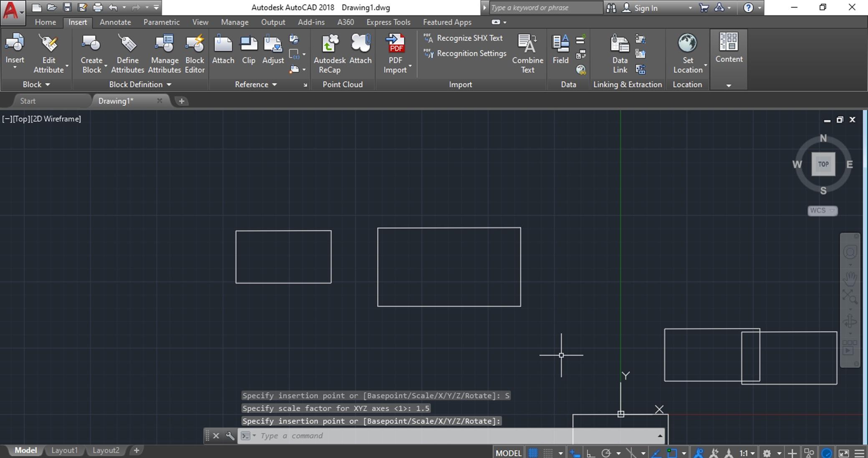Add a new drawing tab with plus
The image size is (868, 458).
pos(182,101)
